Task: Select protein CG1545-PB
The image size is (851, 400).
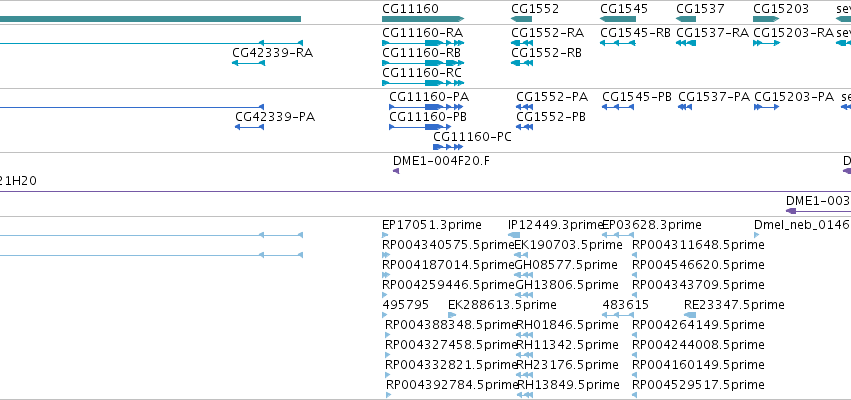Action: pos(637,97)
